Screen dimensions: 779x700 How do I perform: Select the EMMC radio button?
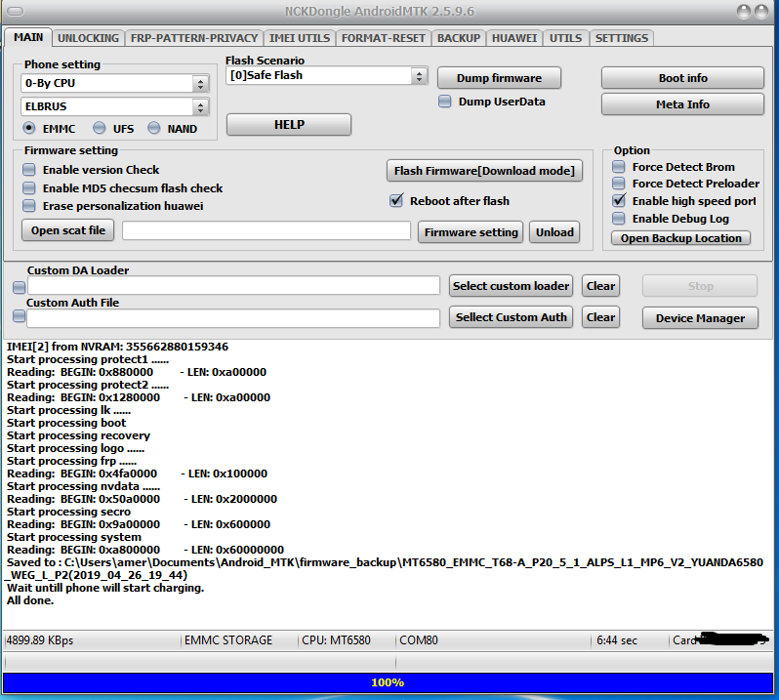29,128
